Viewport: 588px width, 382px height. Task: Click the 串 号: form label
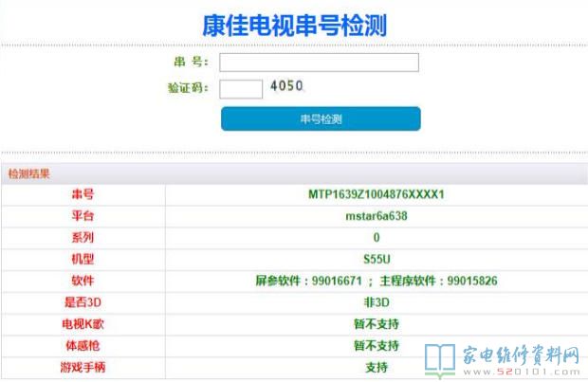point(191,62)
